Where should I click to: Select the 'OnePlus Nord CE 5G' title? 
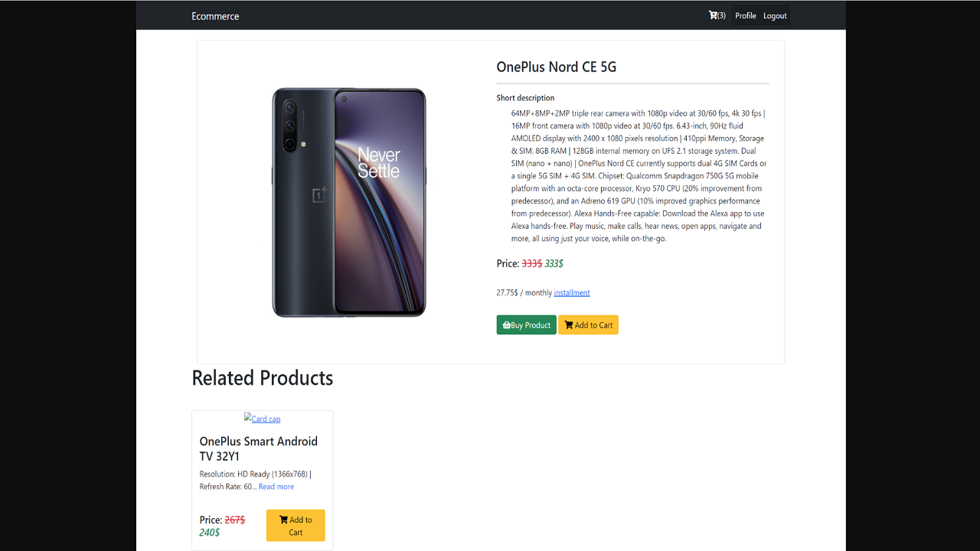pyautogui.click(x=556, y=67)
